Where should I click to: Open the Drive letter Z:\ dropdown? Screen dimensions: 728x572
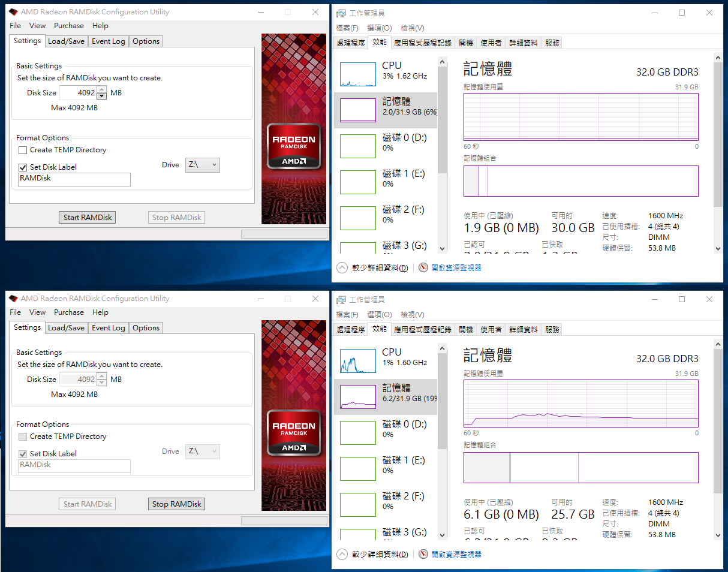202,165
